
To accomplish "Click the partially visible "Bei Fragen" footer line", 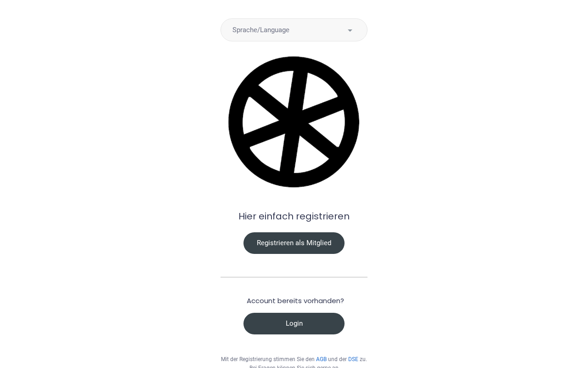I will click(x=294, y=367).
